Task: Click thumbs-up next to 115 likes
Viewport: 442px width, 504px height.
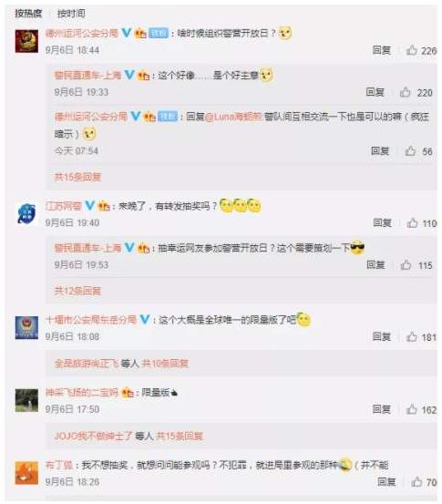Action: click(406, 265)
